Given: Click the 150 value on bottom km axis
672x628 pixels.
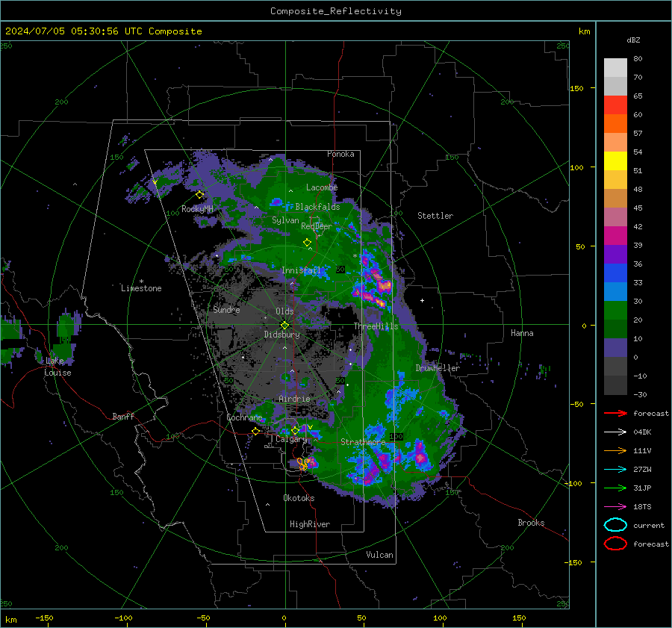Looking at the screenshot, I should point(519,618).
